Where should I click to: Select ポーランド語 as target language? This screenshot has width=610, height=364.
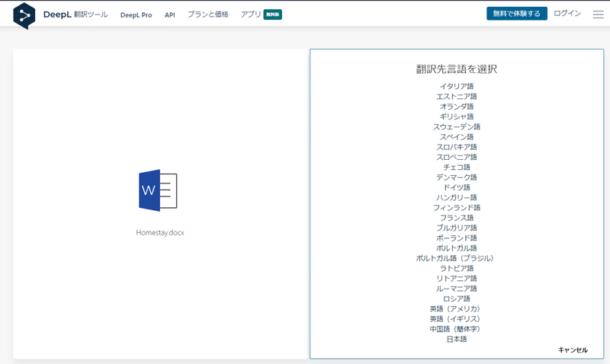click(x=457, y=238)
